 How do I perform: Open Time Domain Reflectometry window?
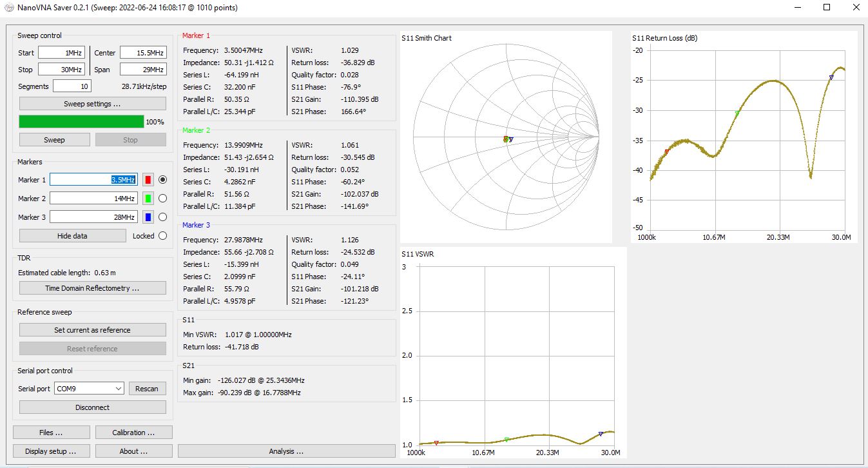[92, 288]
